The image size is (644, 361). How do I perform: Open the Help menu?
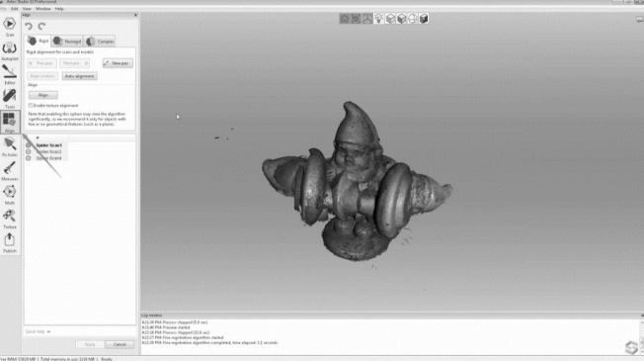tap(59, 9)
